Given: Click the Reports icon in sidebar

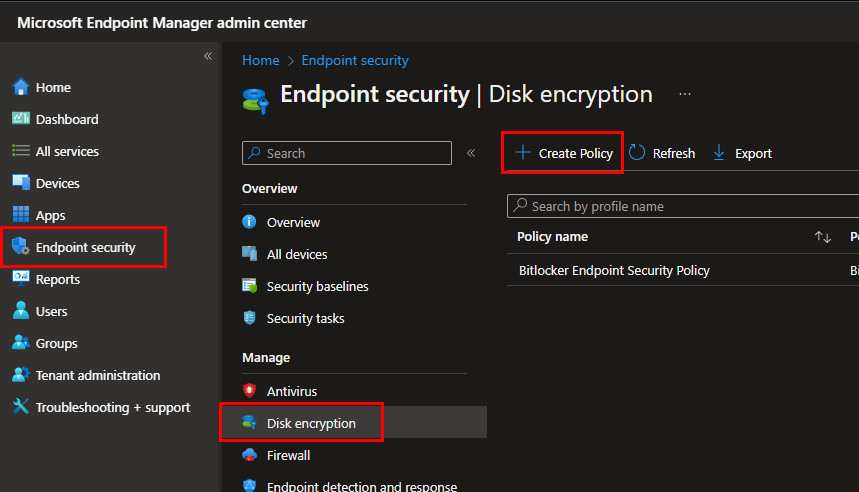Looking at the screenshot, I should pyautogui.click(x=21, y=279).
